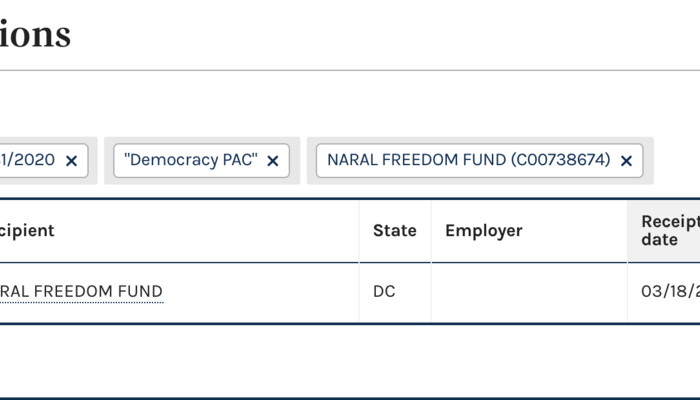Select the DC state cell
The image size is (700, 400).
point(384,292)
